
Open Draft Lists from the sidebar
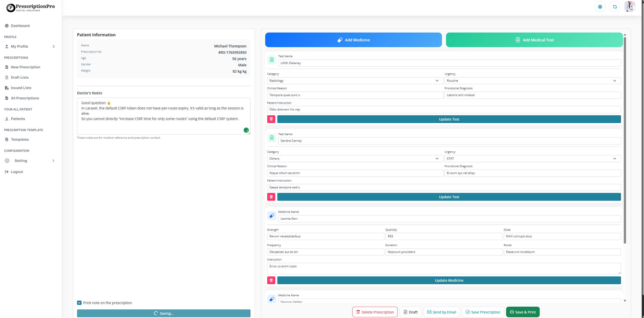19,77
